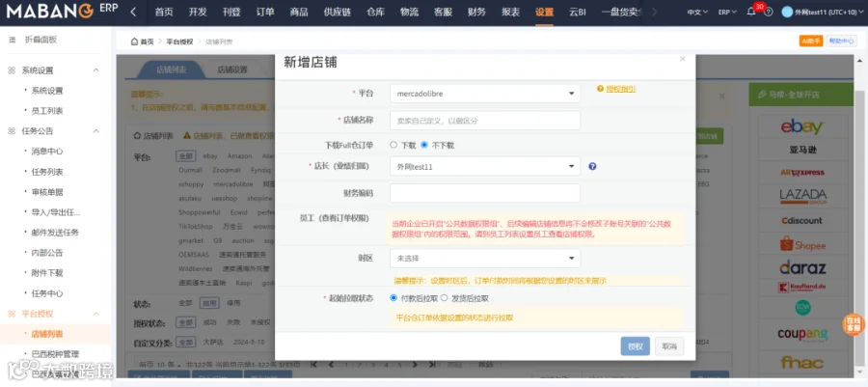The height and width of the screenshot is (387, 868).
Task: Click the Shopee logo in the side panel
Action: [x=802, y=243]
